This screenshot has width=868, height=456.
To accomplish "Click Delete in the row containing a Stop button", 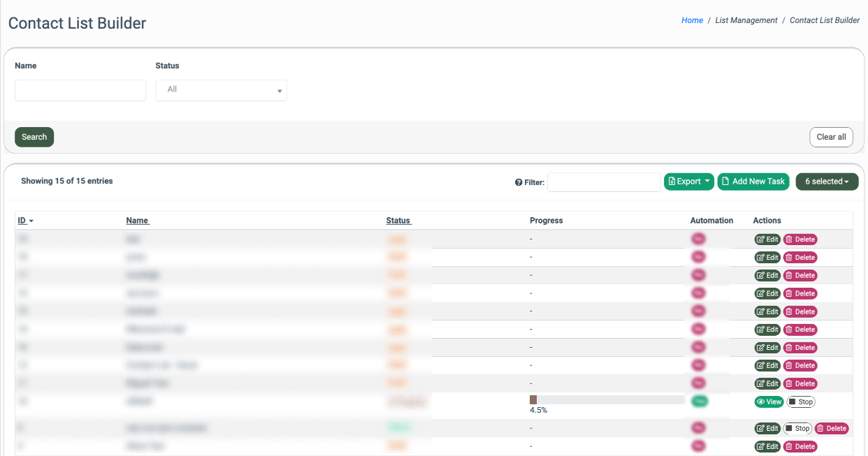I will tap(832, 428).
